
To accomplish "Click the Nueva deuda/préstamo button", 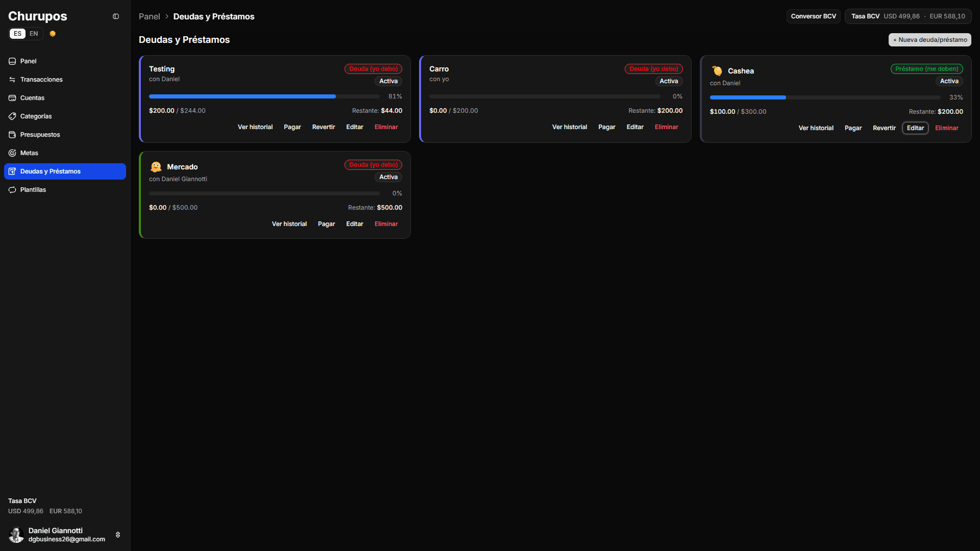I will click(x=929, y=40).
